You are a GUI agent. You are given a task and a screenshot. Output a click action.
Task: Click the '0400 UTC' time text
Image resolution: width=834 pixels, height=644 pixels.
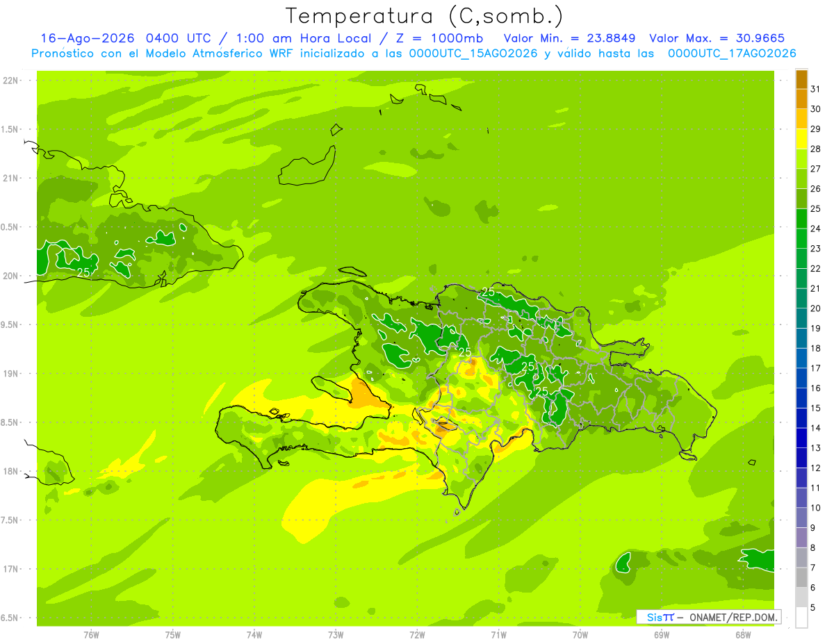[179, 38]
